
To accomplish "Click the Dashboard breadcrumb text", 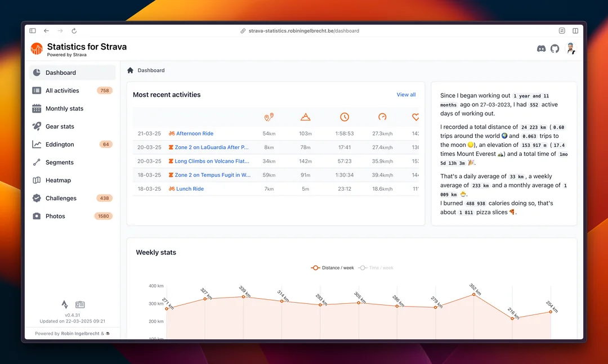I will click(x=151, y=70).
